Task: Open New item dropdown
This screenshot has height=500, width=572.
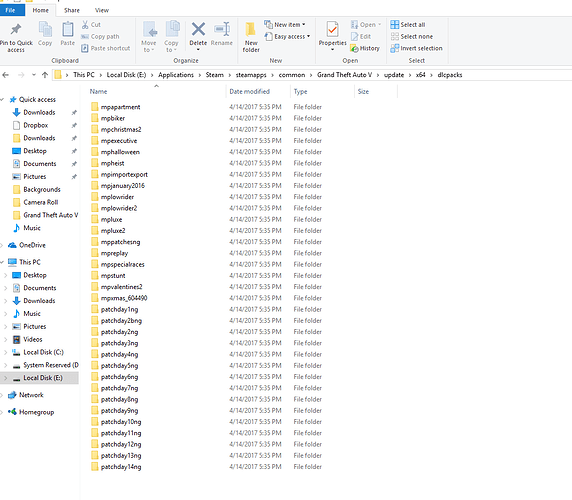Action: click(285, 25)
